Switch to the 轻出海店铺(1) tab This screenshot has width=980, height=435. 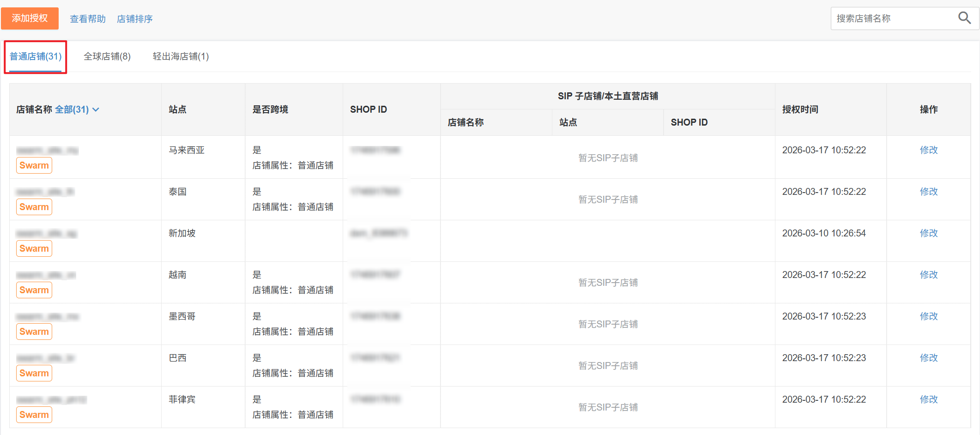tap(181, 56)
